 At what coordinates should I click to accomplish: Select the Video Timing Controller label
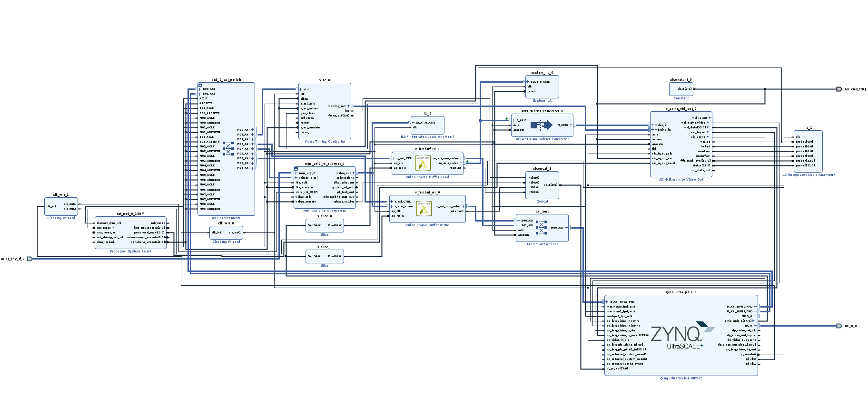click(325, 142)
